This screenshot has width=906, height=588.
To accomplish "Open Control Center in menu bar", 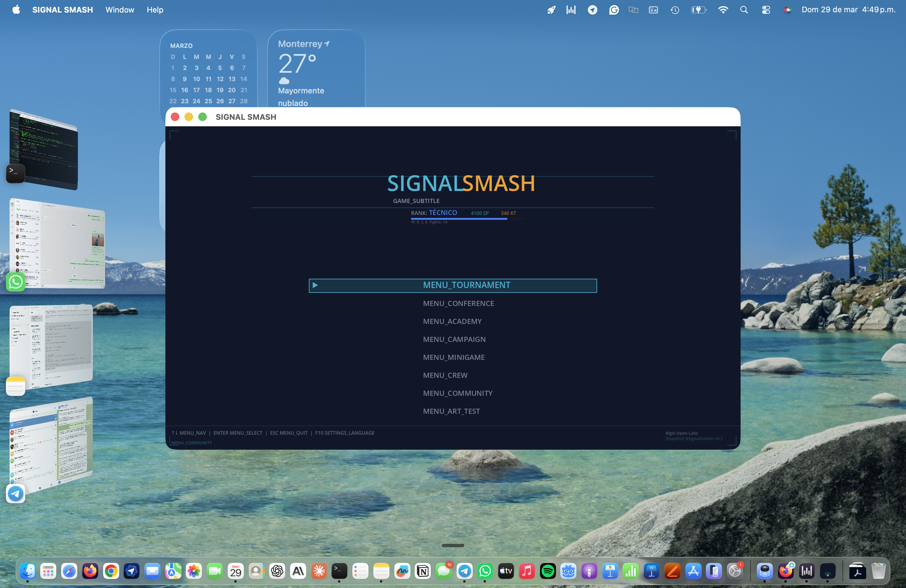I will [766, 10].
